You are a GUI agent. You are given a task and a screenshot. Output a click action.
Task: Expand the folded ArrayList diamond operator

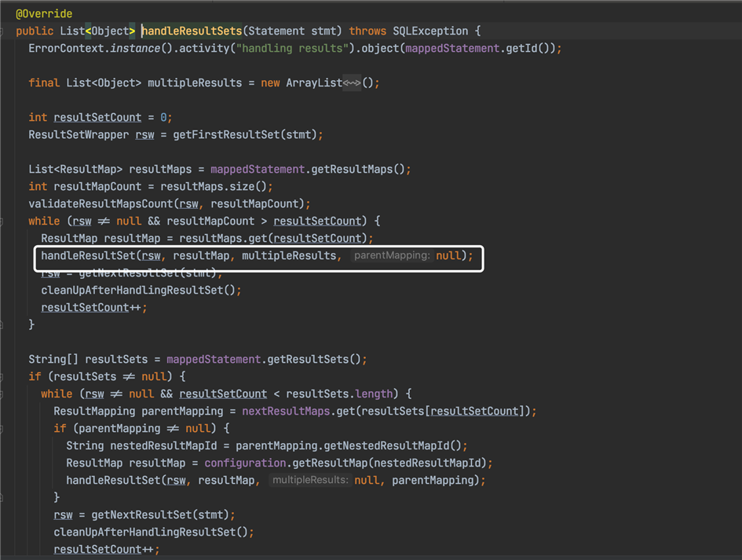(x=352, y=83)
